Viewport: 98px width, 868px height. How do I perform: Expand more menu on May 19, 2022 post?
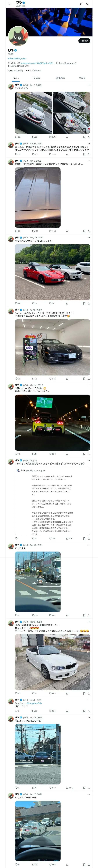(89, 238)
